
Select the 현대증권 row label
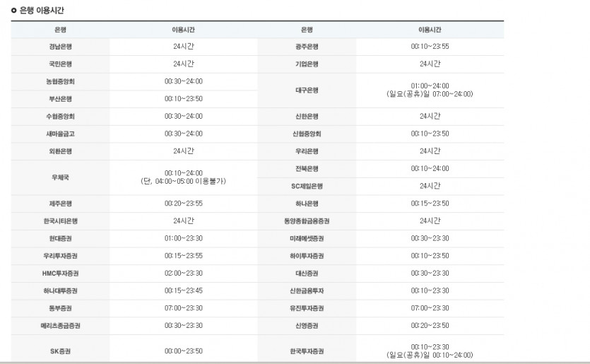[x=60, y=239]
